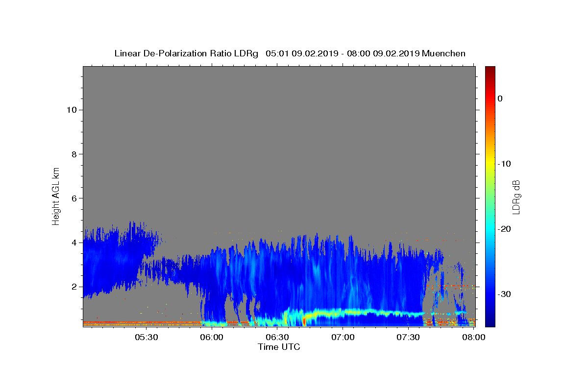Click the '07:00' time tick label
588x392 pixels.
point(343,337)
